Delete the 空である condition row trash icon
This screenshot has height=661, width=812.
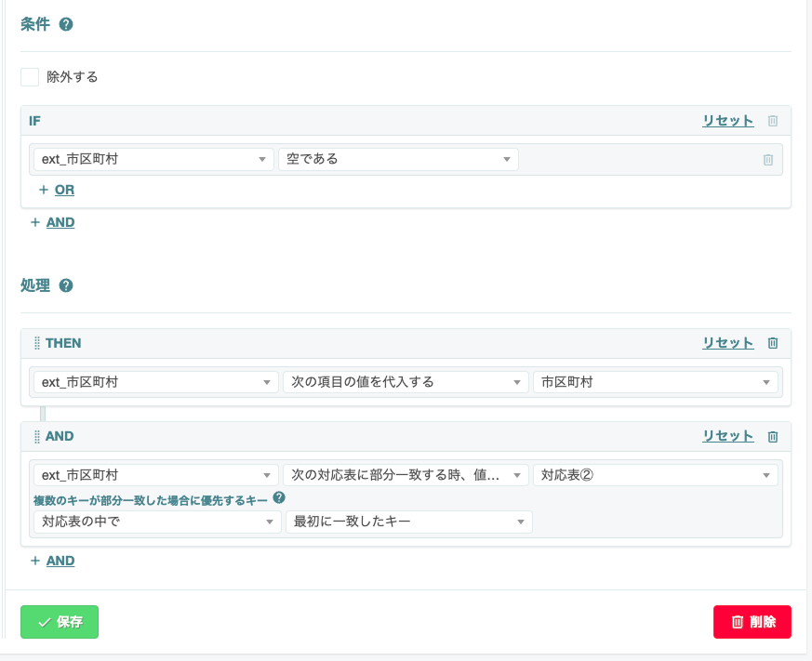pyautogui.click(x=768, y=160)
